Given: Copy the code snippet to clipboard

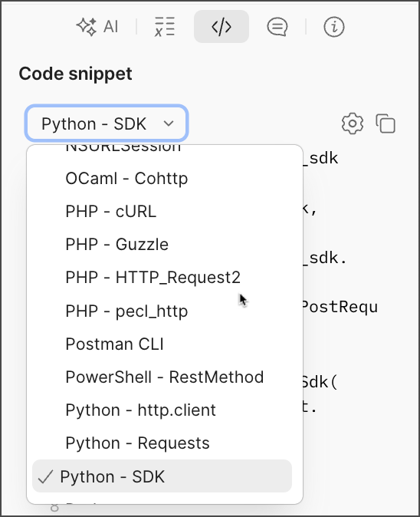Looking at the screenshot, I should pyautogui.click(x=386, y=123).
